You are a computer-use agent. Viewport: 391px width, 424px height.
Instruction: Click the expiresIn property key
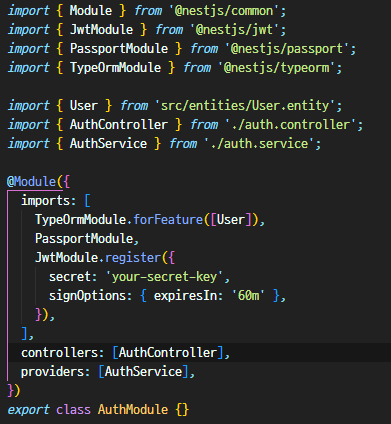[185, 296]
